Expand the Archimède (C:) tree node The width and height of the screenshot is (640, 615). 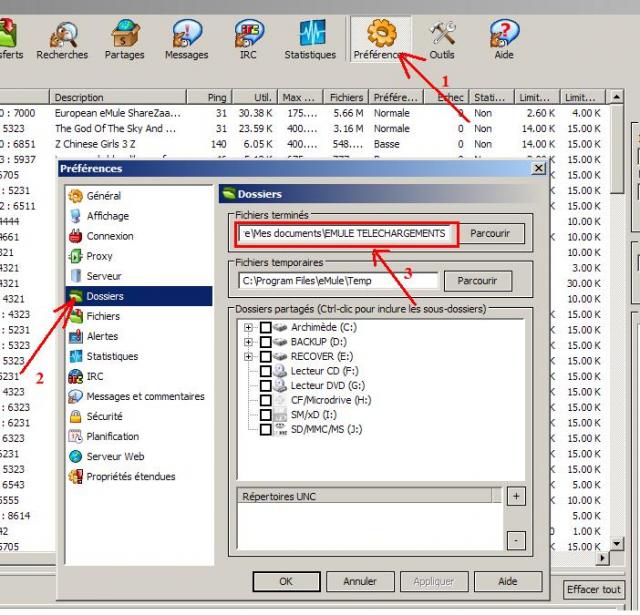point(248,327)
